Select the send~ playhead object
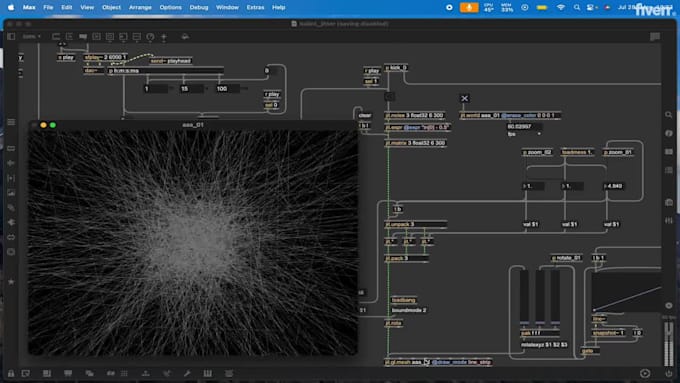680x383 pixels. (x=171, y=61)
